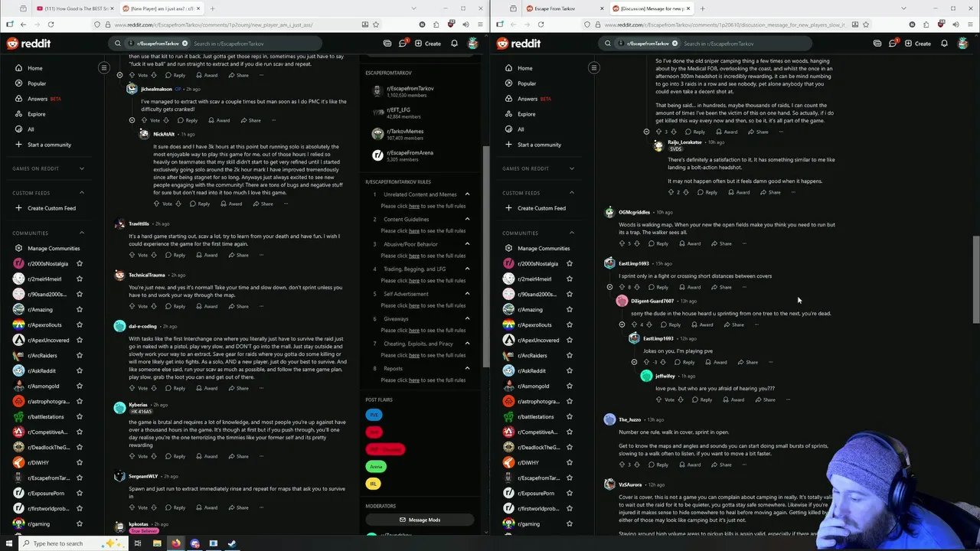
Task: Click the advertise icon in left Reddit header
Action: (387, 44)
